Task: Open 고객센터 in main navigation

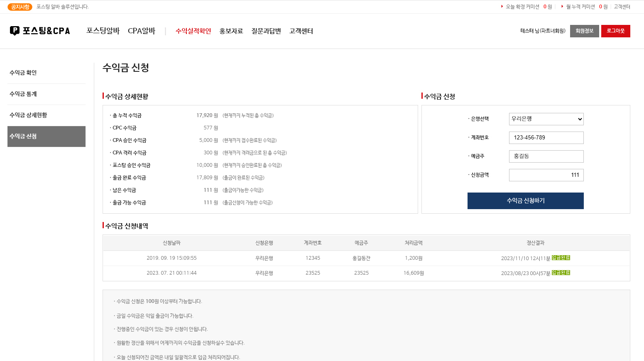Action: (x=301, y=31)
